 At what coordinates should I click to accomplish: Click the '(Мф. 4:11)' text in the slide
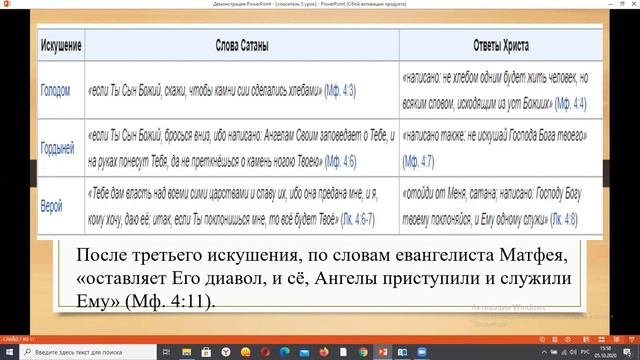point(169,301)
